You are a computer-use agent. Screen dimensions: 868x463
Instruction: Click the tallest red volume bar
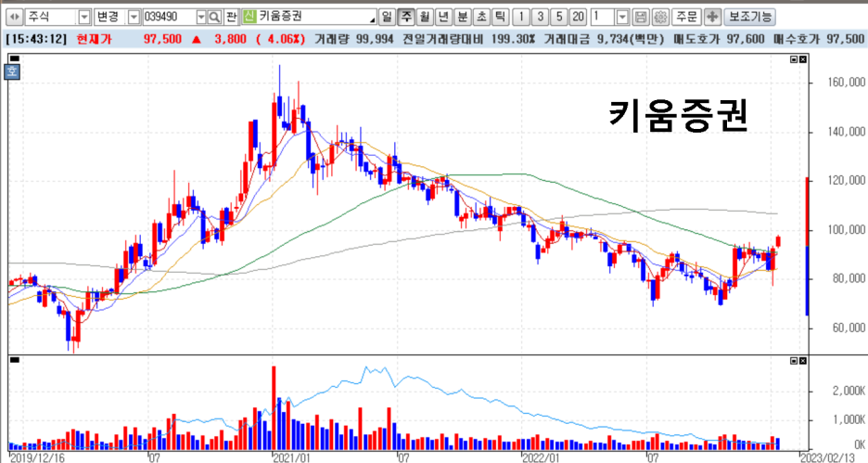point(274,407)
